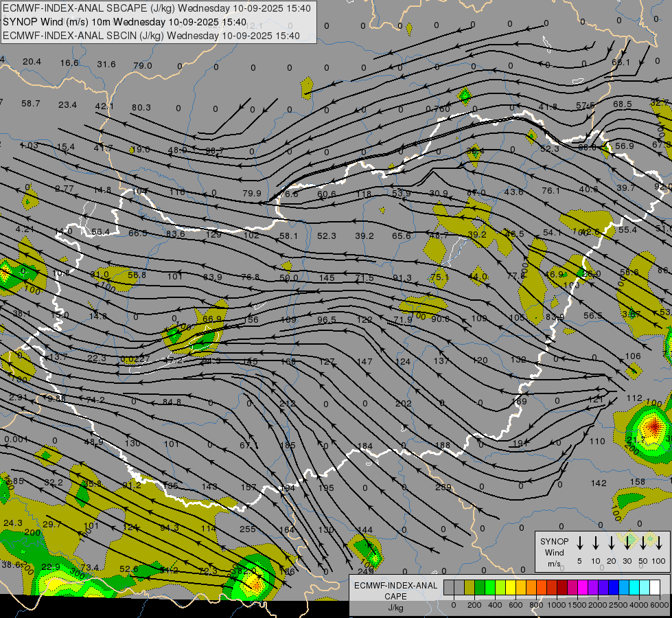The image size is (672, 618).
Task: Select the olive CAPE legend swatch
Action: (x=470, y=587)
